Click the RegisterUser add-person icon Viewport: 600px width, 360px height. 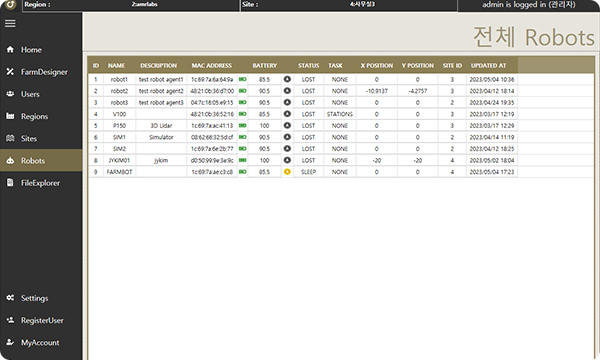[x=10, y=320]
